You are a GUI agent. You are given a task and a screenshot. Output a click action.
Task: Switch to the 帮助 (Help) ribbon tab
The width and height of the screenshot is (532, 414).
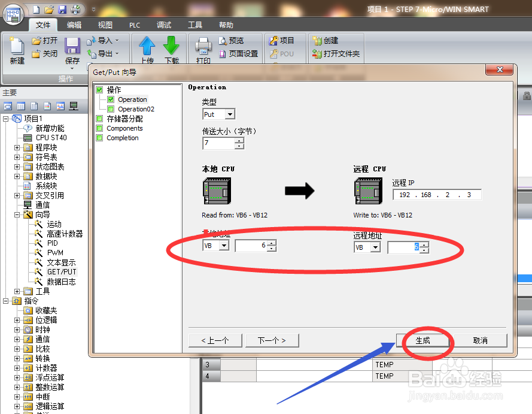pyautogui.click(x=226, y=25)
